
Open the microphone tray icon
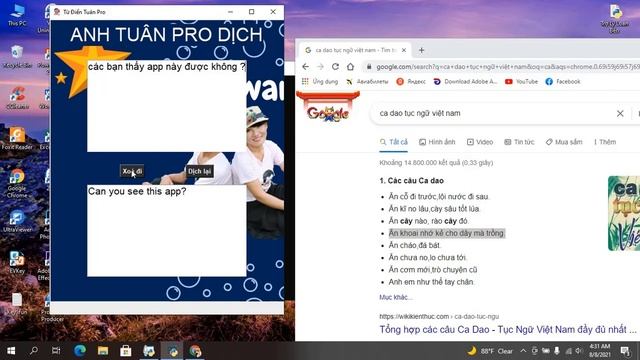coord(557,351)
